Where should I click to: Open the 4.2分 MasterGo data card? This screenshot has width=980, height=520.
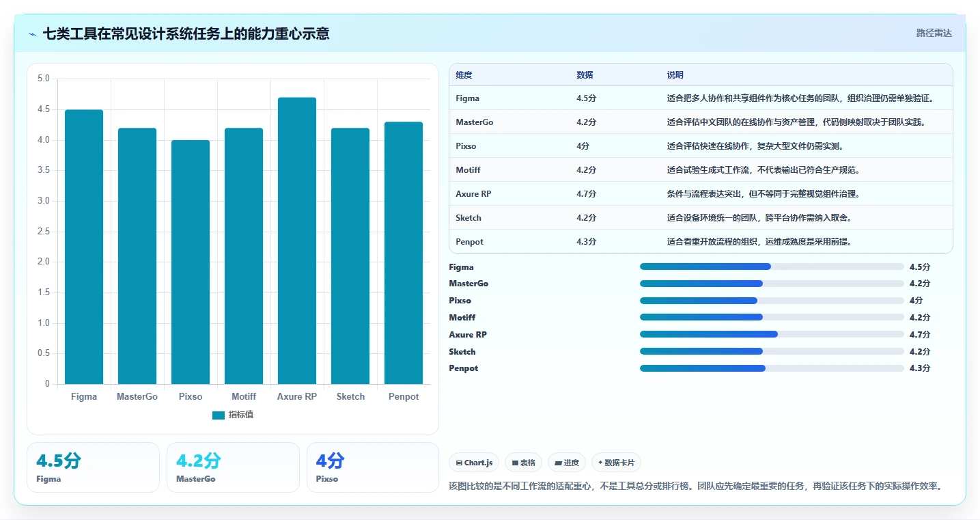coord(233,467)
